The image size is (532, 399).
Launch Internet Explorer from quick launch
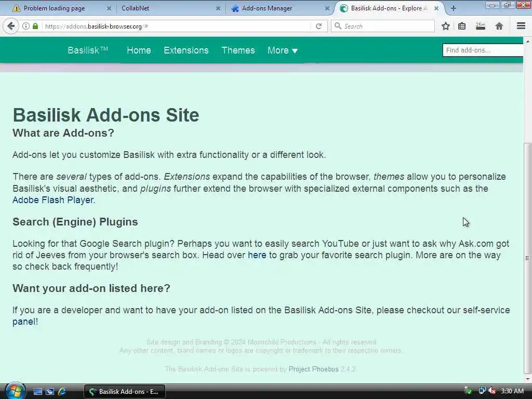[x=62, y=392]
